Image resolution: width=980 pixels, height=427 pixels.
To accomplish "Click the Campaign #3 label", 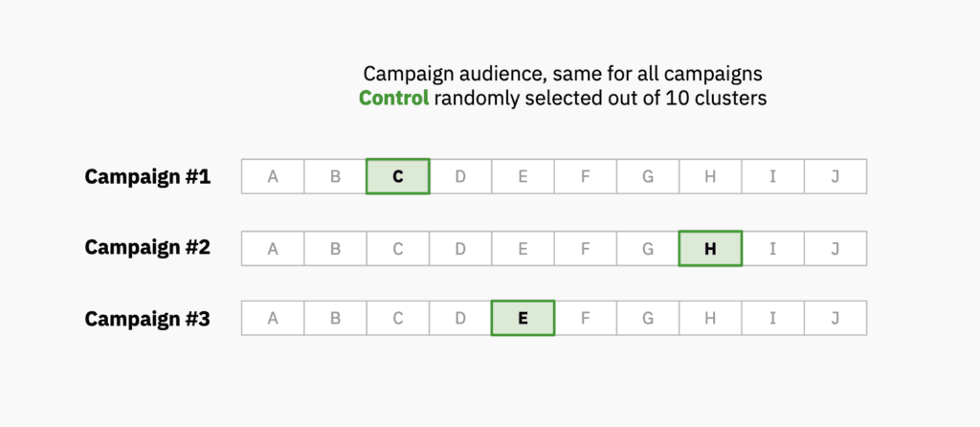I will tap(147, 319).
